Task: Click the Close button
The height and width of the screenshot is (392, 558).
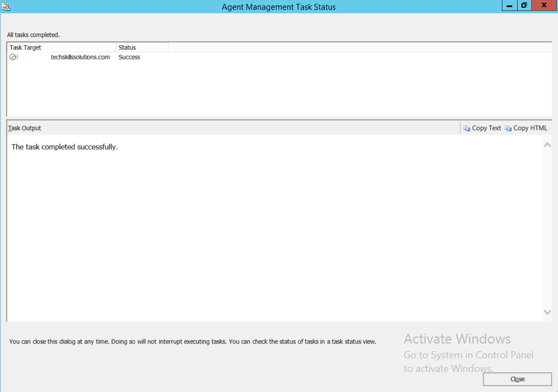Action: point(517,379)
